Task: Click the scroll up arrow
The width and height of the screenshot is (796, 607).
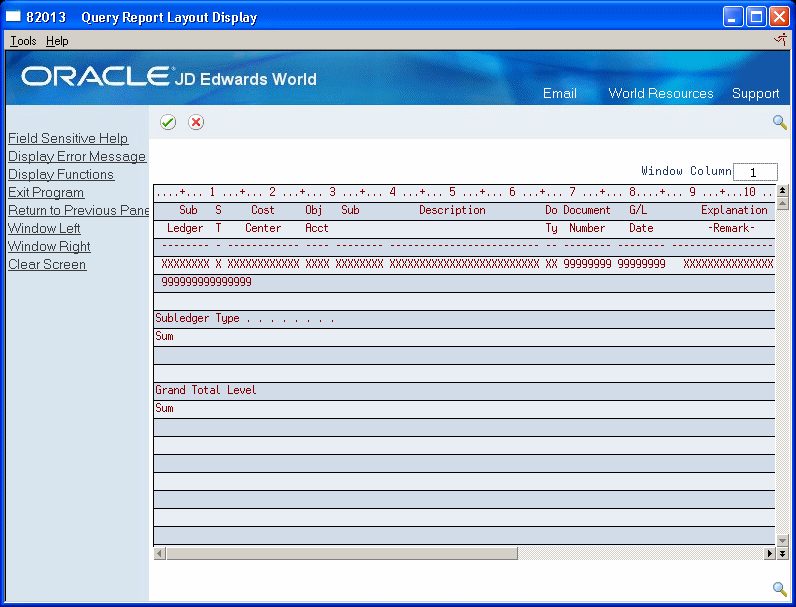Action: [x=782, y=204]
